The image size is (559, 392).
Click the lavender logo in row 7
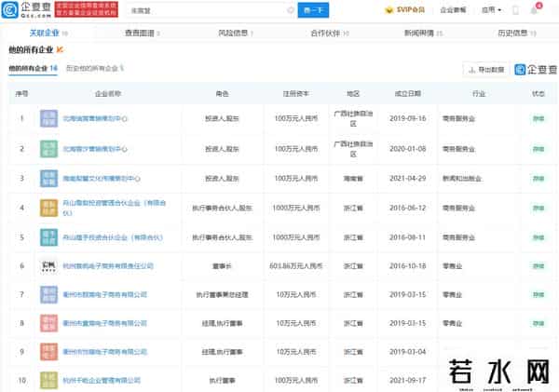(x=48, y=295)
